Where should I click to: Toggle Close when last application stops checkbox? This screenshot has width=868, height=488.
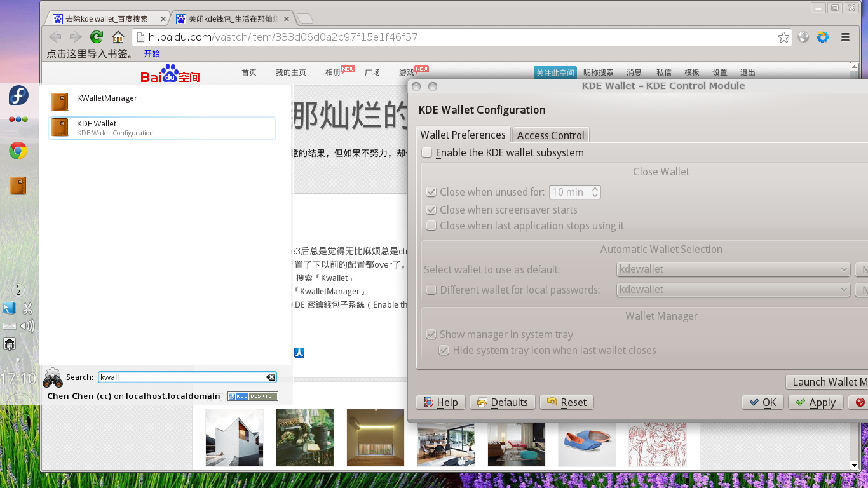[x=431, y=226]
